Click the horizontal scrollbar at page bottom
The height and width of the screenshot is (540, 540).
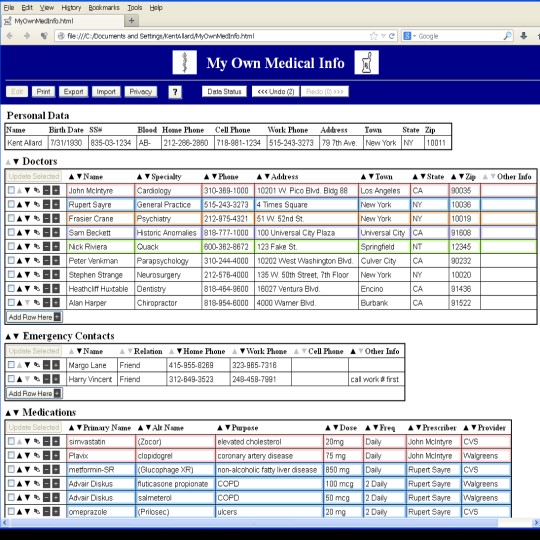point(254,523)
